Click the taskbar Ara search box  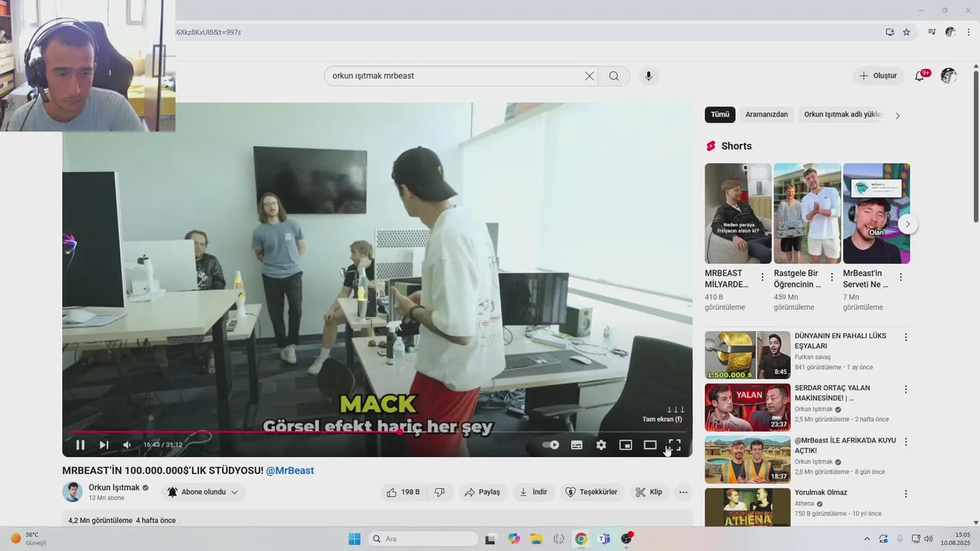423,539
